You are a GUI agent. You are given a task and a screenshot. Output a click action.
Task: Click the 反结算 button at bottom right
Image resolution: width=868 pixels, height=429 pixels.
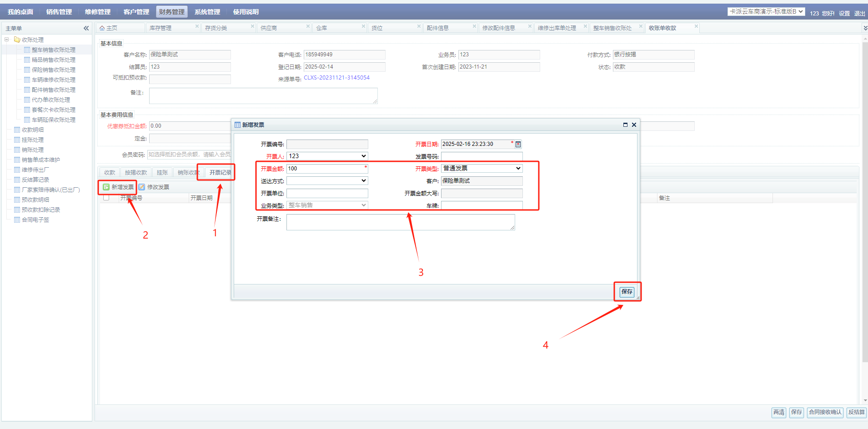(x=856, y=412)
